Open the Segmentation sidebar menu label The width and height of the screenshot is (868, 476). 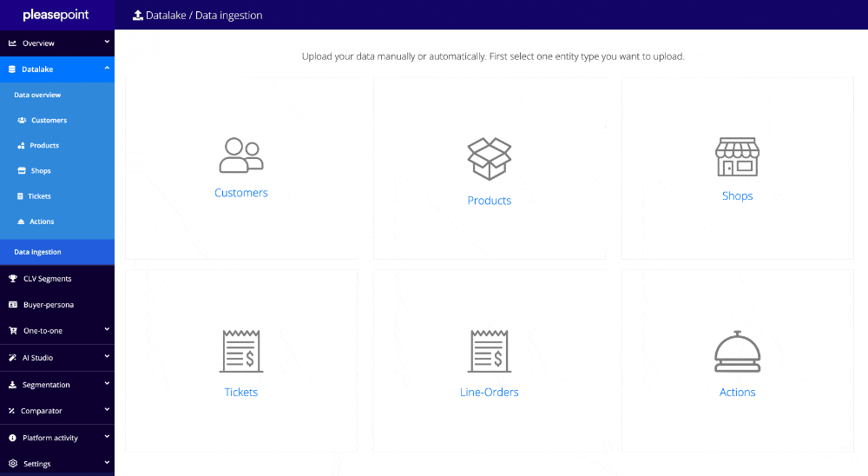pos(46,385)
